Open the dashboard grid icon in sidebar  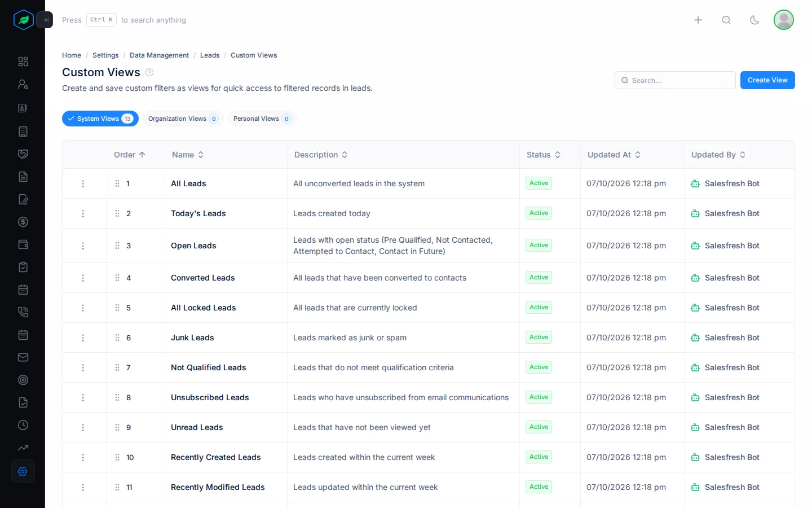point(23,62)
